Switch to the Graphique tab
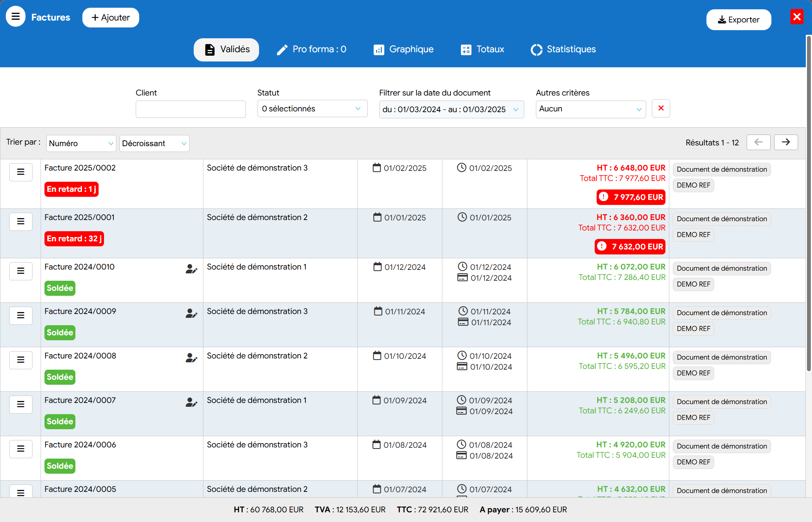Screen dimensions: 812x522 click(404, 49)
